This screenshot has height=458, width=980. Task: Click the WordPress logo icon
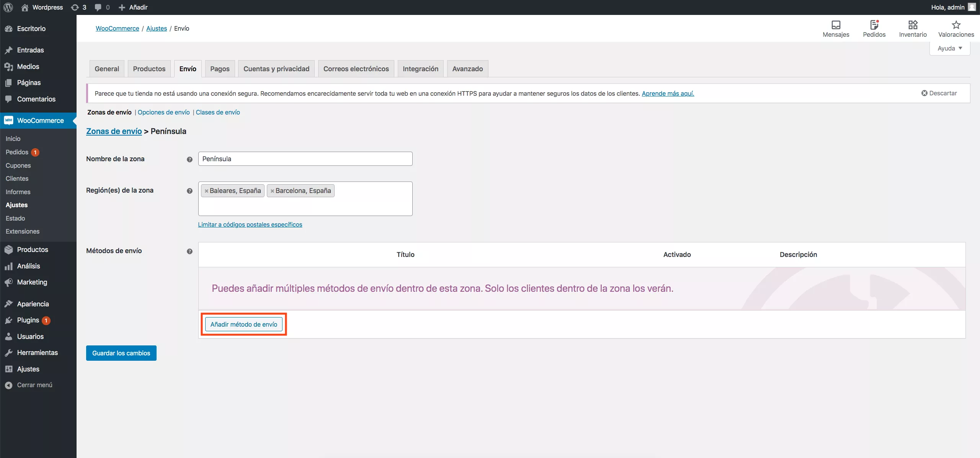click(x=8, y=7)
